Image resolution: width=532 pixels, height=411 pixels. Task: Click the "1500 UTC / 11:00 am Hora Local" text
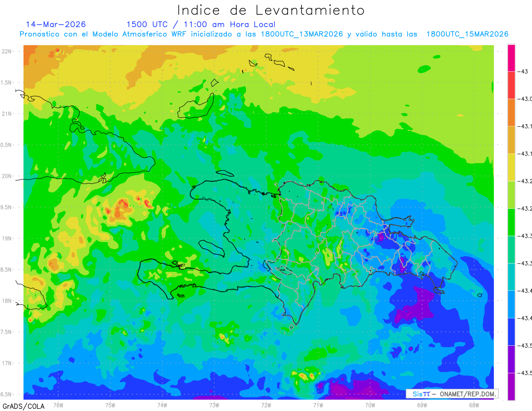click(201, 25)
